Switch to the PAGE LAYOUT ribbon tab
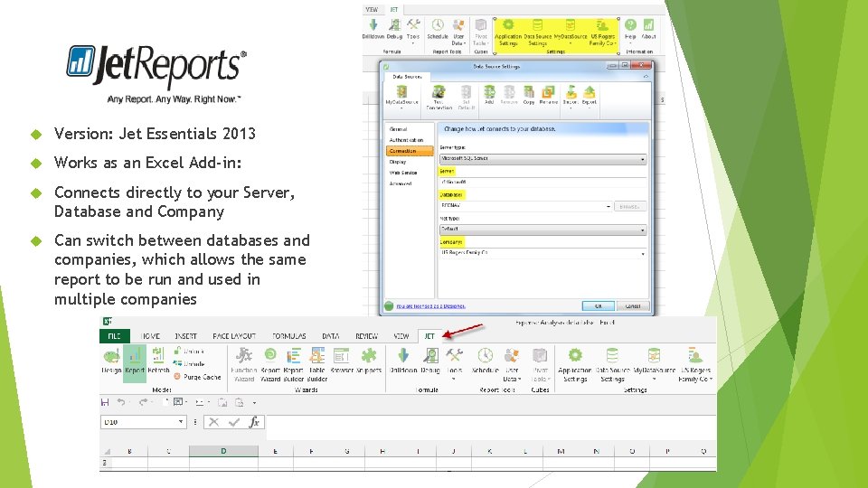The image size is (868, 488). [x=234, y=336]
